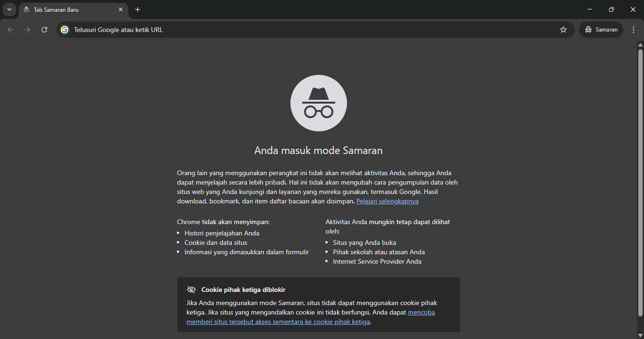Follow the Pelajari selengkapnya link
The image size is (644, 339).
pyautogui.click(x=387, y=201)
